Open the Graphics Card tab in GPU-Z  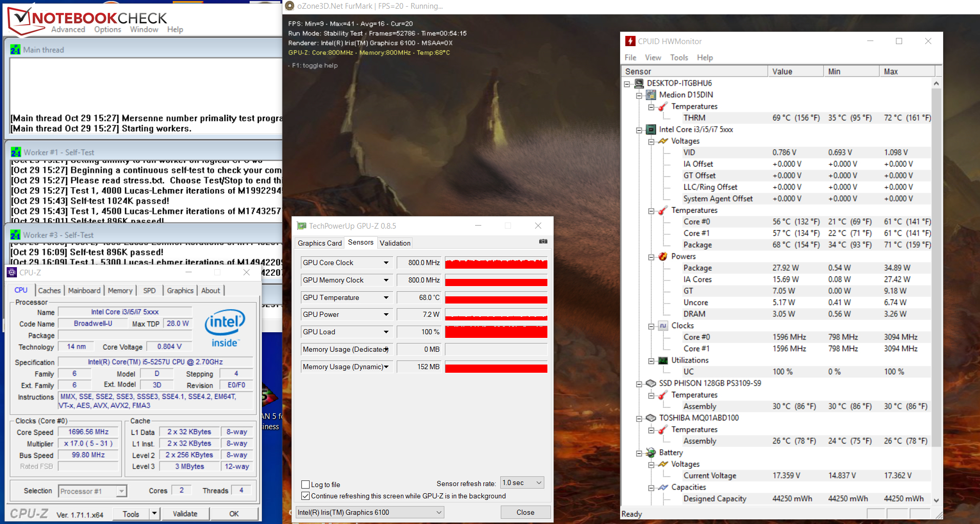pyautogui.click(x=319, y=243)
